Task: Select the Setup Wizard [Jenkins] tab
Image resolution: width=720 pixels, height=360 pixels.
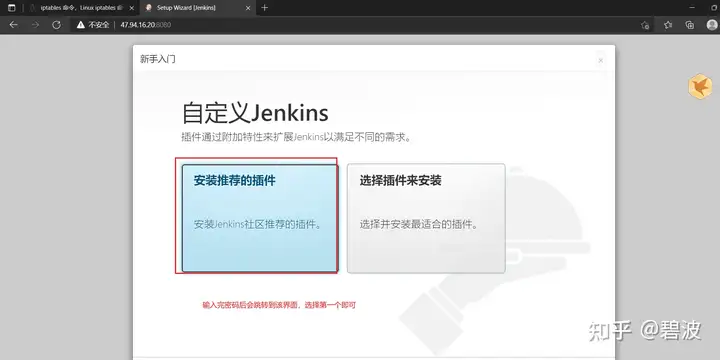Action: tap(197, 8)
